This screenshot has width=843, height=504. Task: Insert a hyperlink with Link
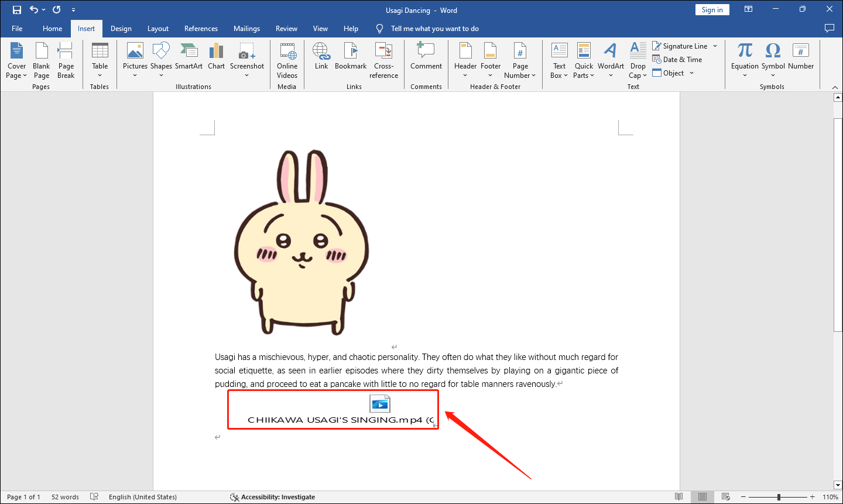point(321,56)
